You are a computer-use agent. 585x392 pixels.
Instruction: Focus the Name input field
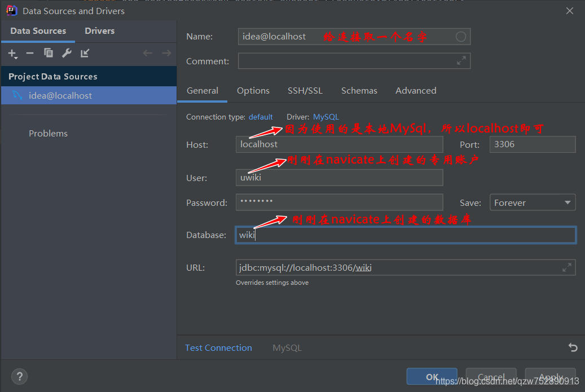pyautogui.click(x=354, y=37)
